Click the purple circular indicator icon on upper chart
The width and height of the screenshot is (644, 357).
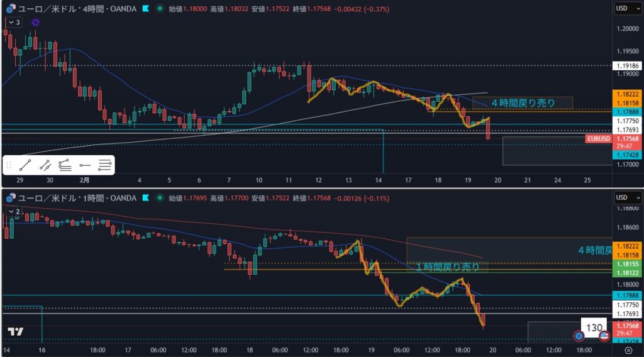35,22
